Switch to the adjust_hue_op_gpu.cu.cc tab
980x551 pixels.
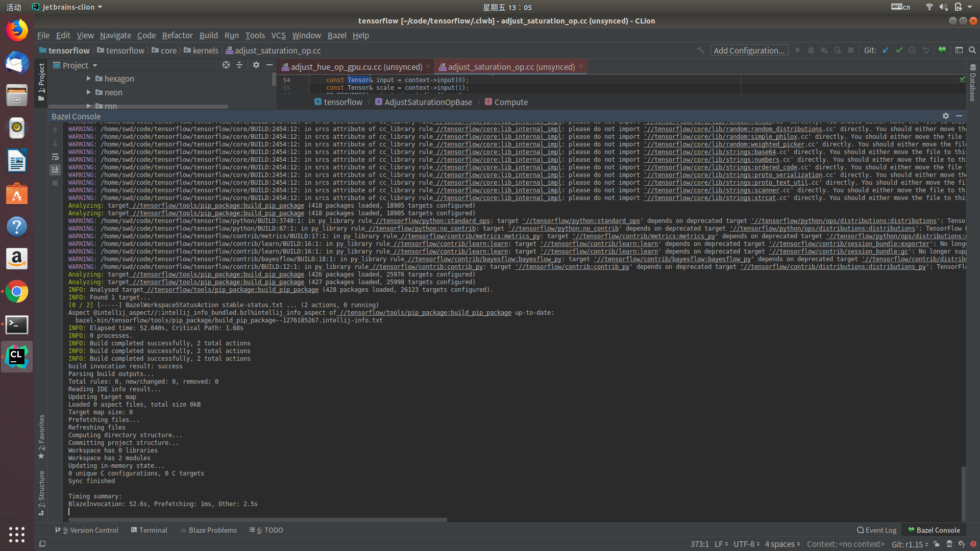(352, 66)
